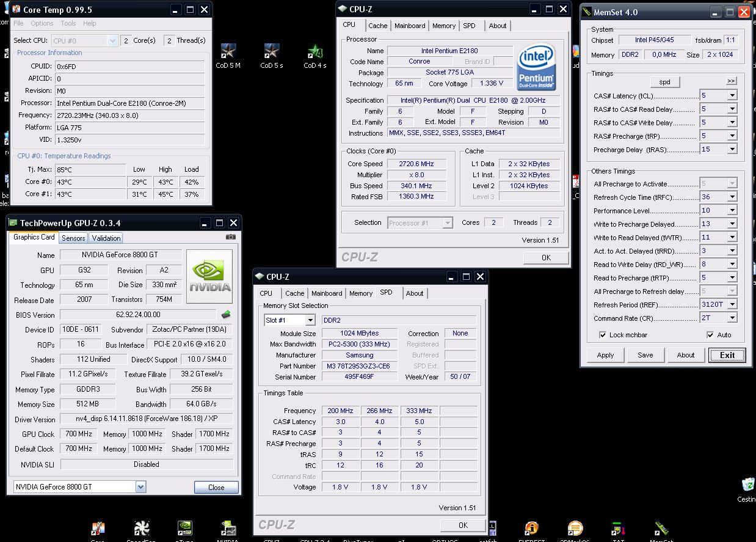The image size is (756, 542).
Task: Switch to the GPU-Z Sensors tab
Action: (73, 238)
